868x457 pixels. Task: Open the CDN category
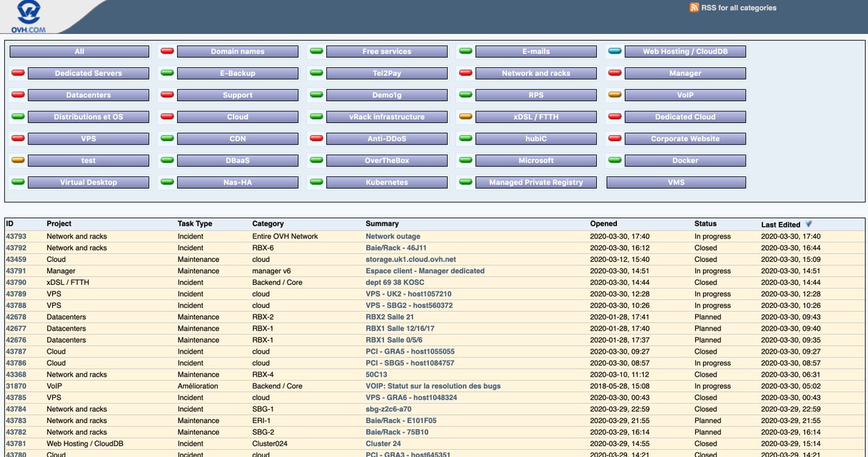point(238,138)
